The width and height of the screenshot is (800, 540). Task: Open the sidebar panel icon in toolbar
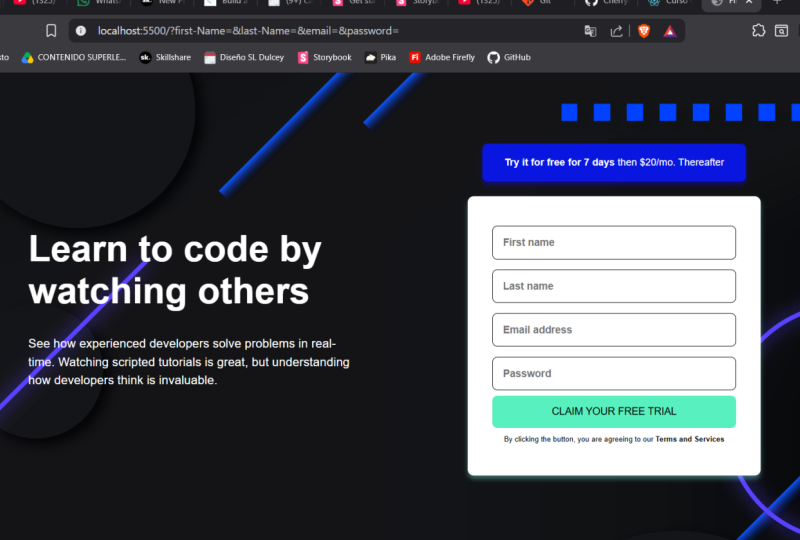tap(781, 31)
